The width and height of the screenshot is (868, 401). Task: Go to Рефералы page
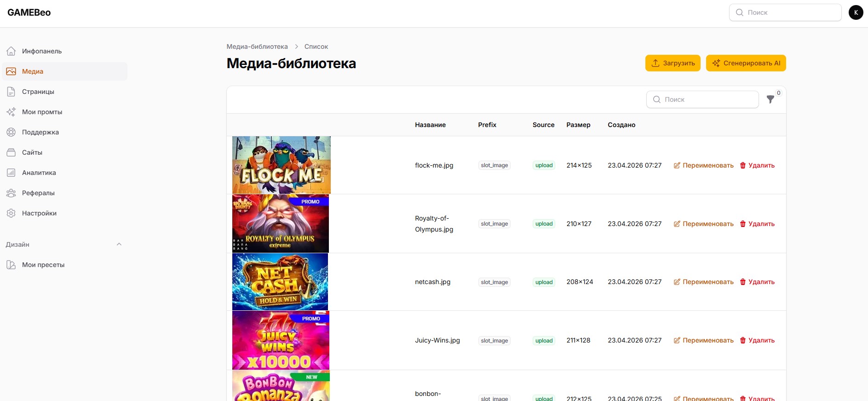pyautogui.click(x=65, y=193)
